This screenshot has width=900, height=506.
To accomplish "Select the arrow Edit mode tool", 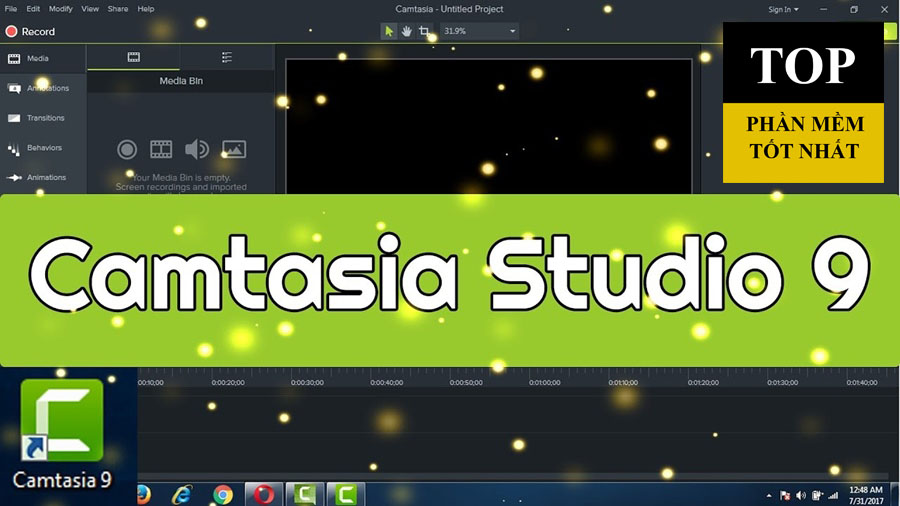I will 389,31.
